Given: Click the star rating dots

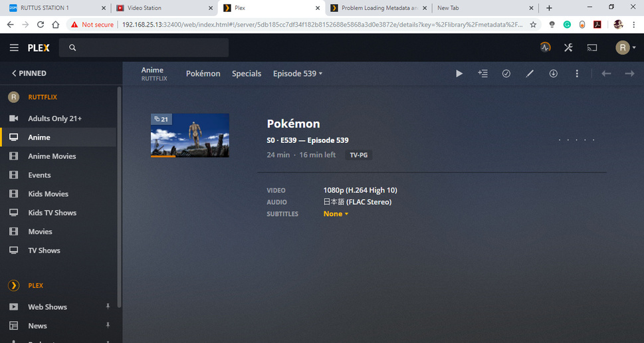Looking at the screenshot, I should pyautogui.click(x=577, y=140).
